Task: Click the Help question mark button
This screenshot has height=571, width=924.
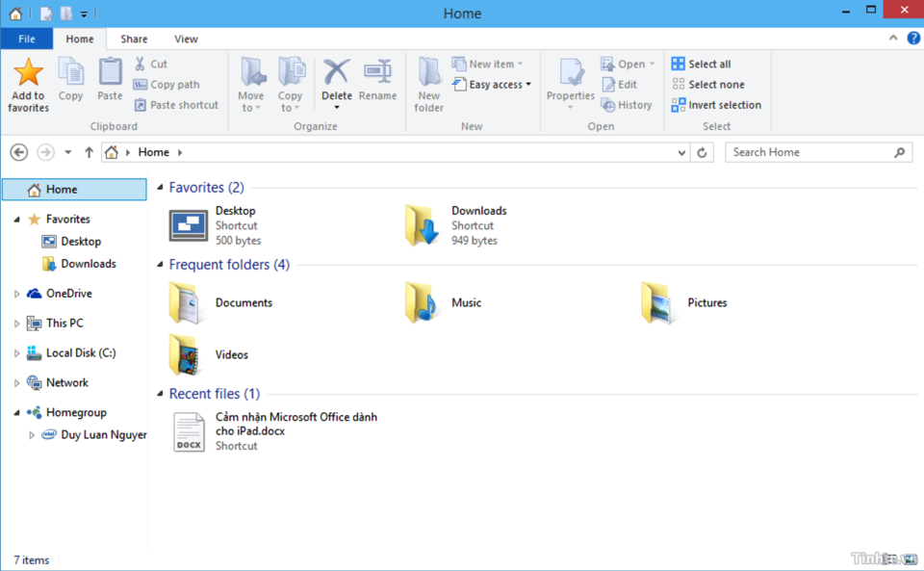Action: 912,39
